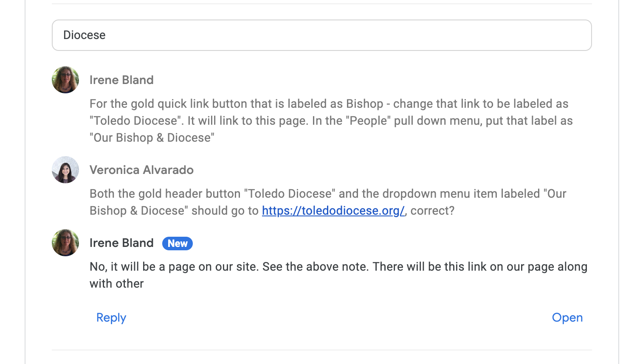Click the Reply button
Screen dimensions: 637x364
pos(111,318)
